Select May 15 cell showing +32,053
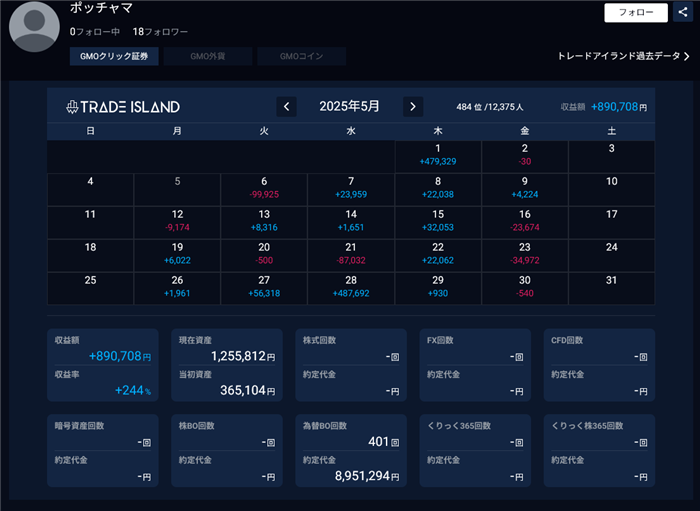Viewport: 700px width, 511px height. pyautogui.click(x=438, y=223)
